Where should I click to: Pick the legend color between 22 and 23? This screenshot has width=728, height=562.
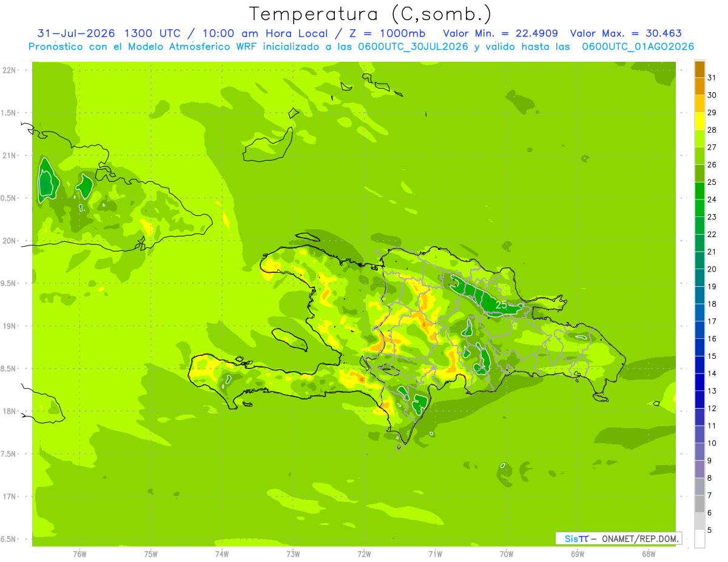(x=699, y=226)
